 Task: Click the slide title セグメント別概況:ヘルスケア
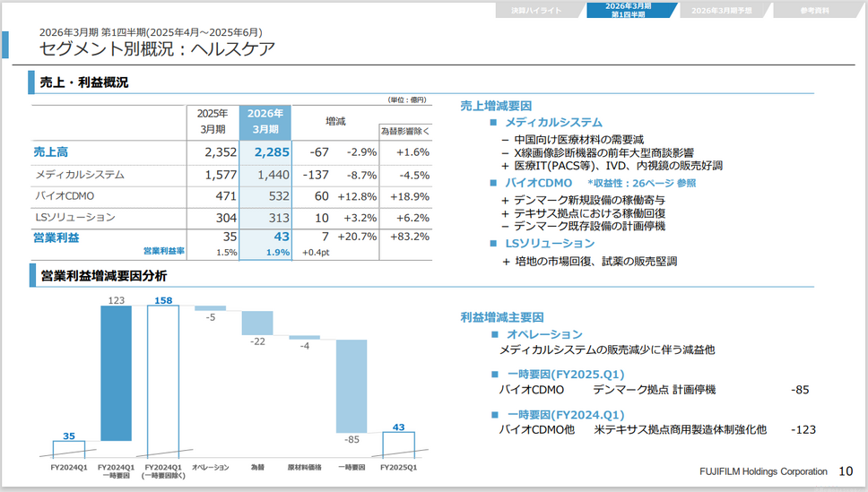(x=157, y=48)
